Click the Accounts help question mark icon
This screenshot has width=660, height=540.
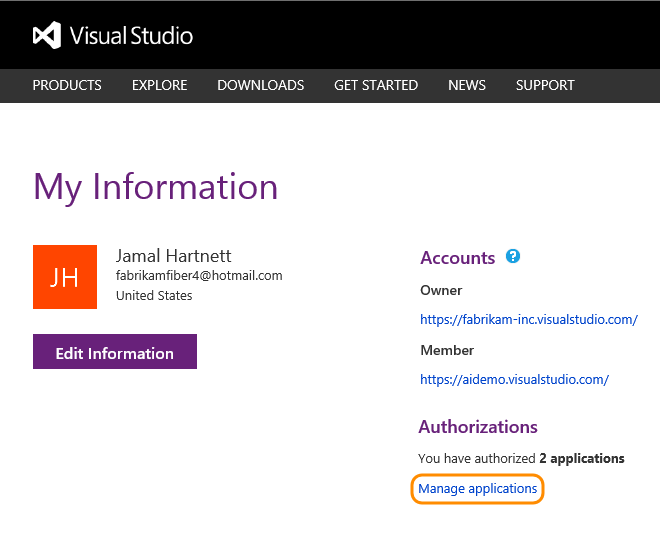click(x=513, y=257)
